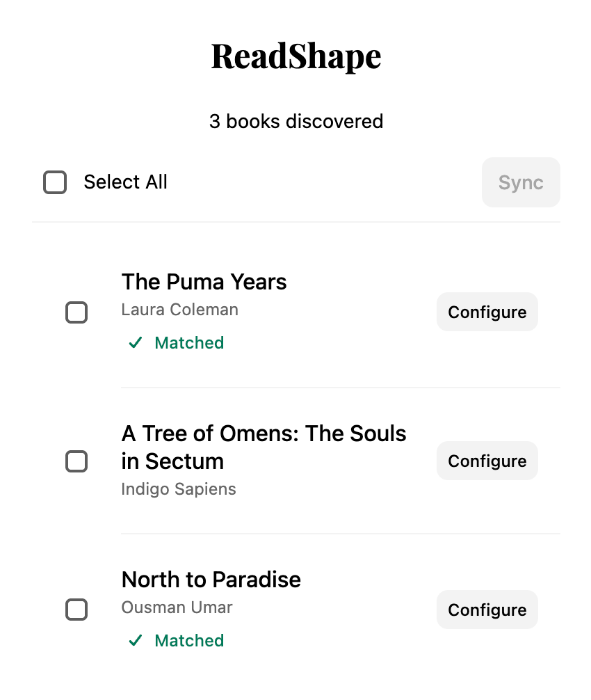
Task: Click author name Ousman Umar
Action: point(177,607)
